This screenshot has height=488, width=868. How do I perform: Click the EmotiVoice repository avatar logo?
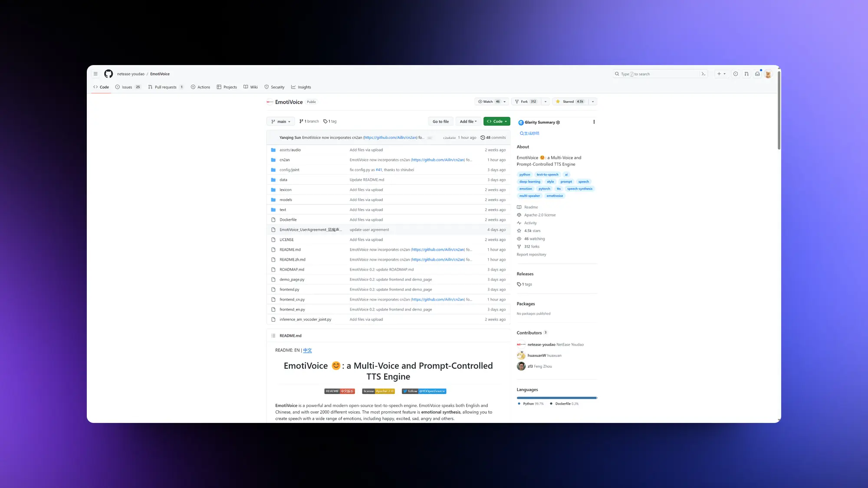pos(270,102)
